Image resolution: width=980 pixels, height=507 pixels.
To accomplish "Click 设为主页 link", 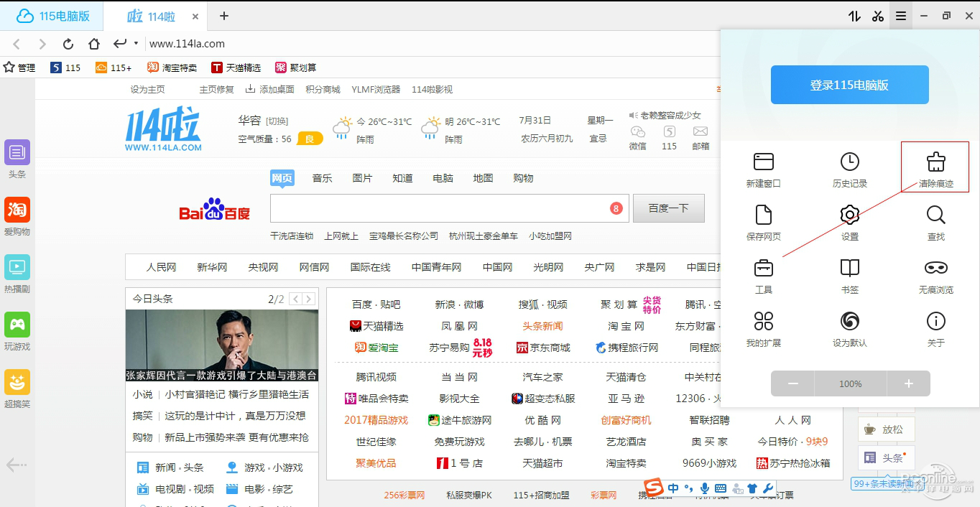I will (x=147, y=90).
